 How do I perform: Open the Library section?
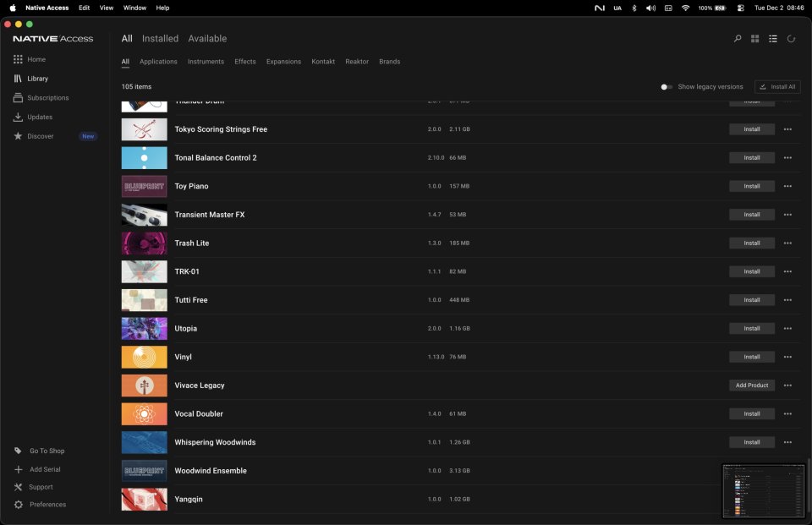(x=39, y=78)
